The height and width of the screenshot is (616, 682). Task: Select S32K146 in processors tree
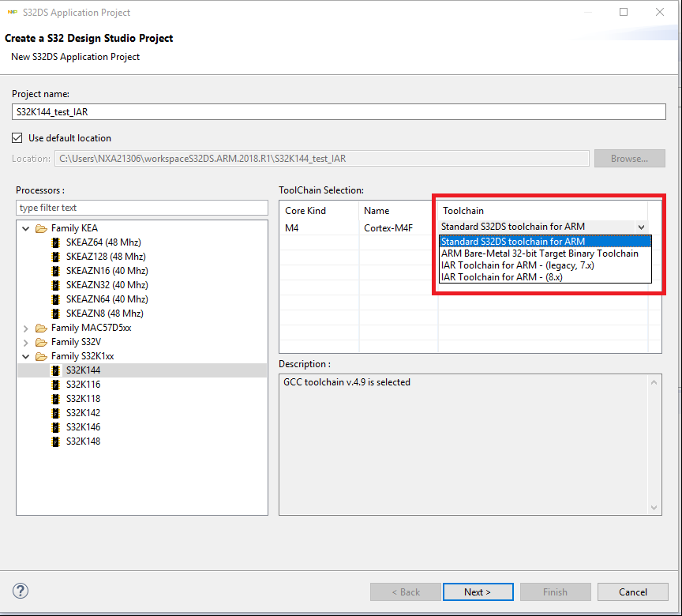coord(83,427)
